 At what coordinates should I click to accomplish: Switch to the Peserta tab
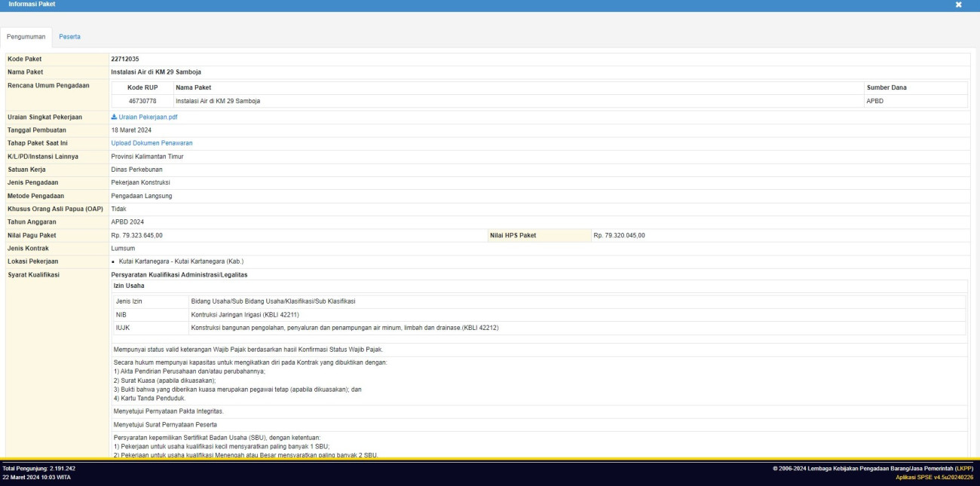pos(69,37)
